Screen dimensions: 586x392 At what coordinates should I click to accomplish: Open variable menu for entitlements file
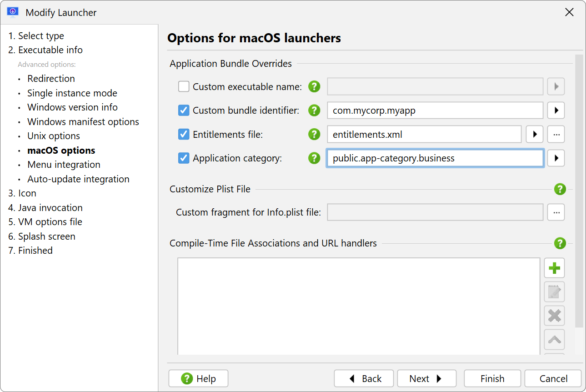535,134
